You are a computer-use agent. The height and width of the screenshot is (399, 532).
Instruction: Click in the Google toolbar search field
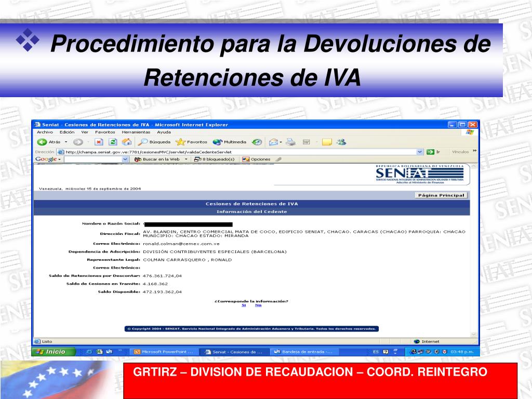click(x=93, y=159)
